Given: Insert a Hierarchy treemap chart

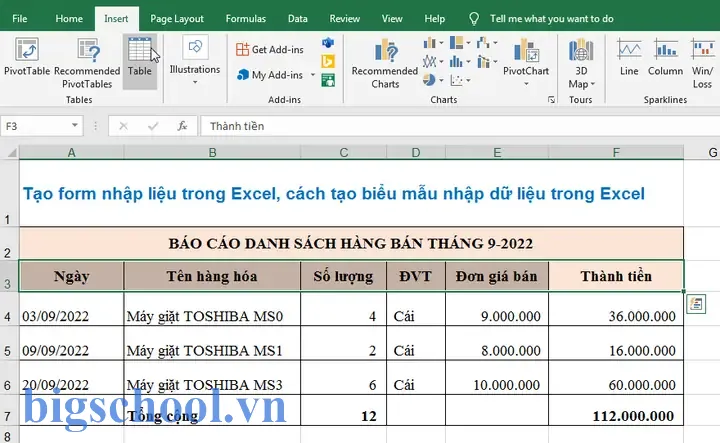Looking at the screenshot, I should point(457,43).
